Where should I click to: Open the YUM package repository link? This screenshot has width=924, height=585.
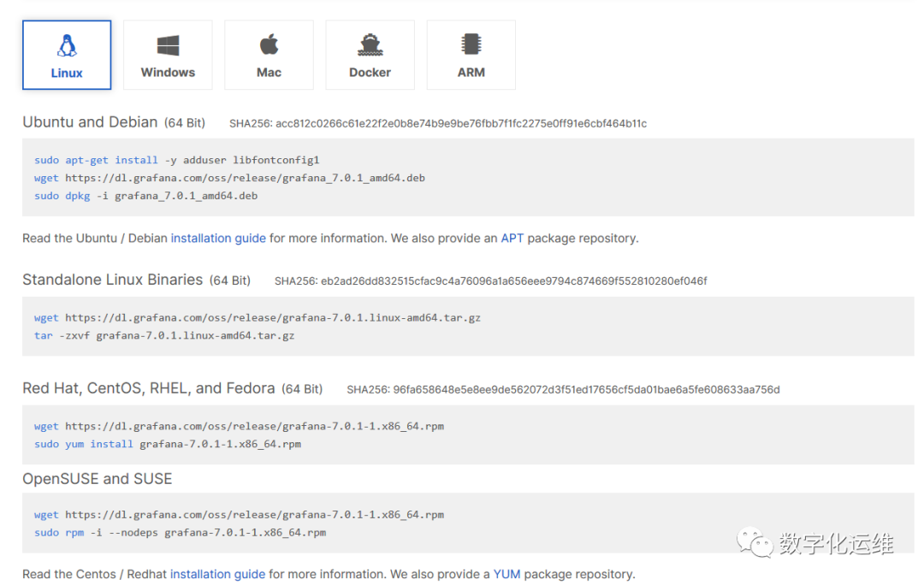[506, 575]
